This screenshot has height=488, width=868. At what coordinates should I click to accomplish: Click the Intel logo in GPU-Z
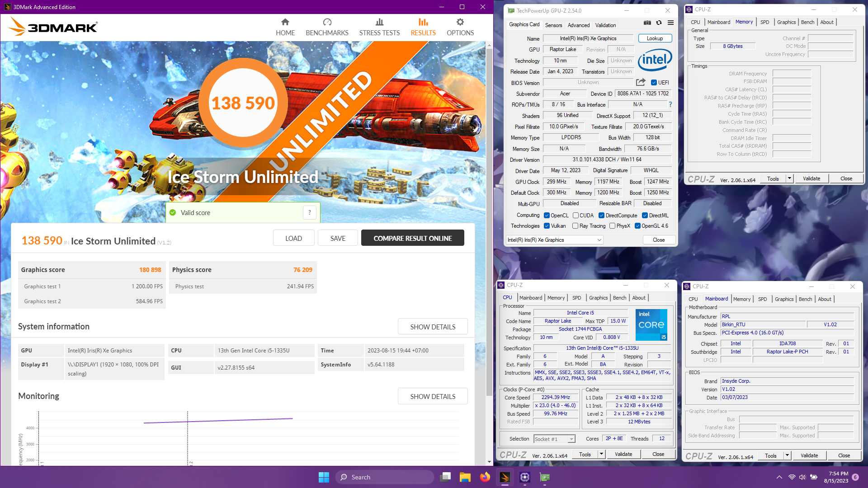655,60
